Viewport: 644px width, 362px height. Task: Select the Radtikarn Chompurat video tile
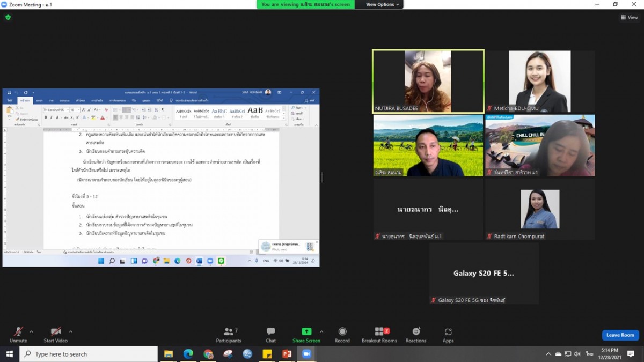coord(540,209)
